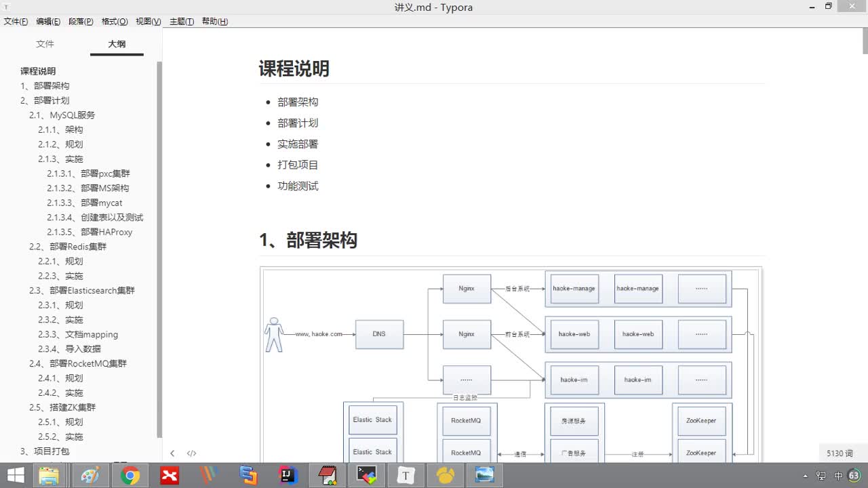Open the 段落(P) menu
Viewport: 868px width, 488px height.
coord(81,22)
